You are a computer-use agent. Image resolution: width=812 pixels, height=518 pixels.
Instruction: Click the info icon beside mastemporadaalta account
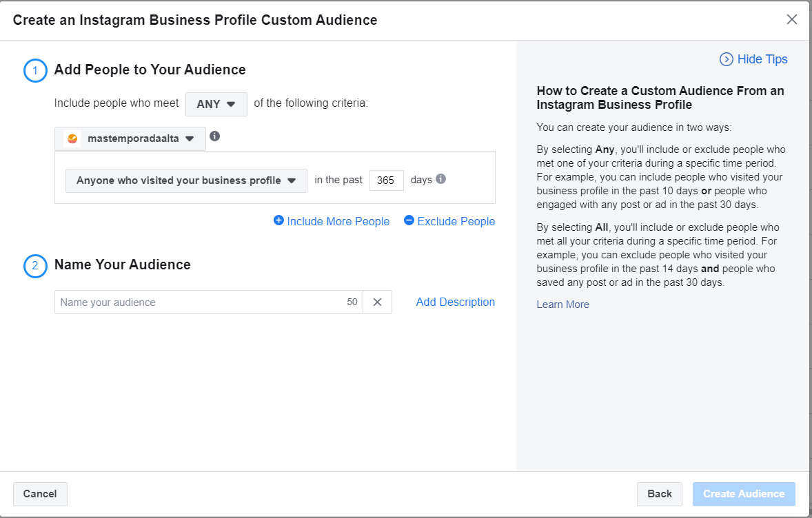click(x=214, y=136)
